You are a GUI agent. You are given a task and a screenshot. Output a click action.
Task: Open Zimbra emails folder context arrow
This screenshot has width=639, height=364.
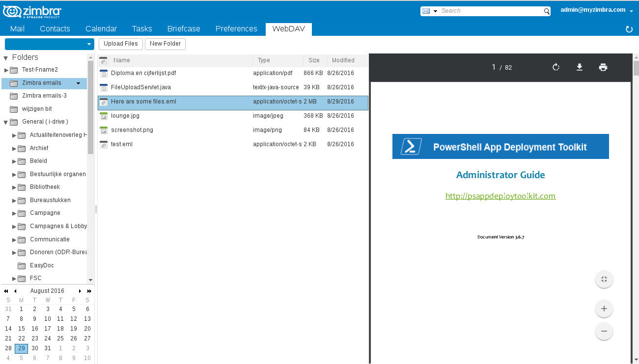78,83
